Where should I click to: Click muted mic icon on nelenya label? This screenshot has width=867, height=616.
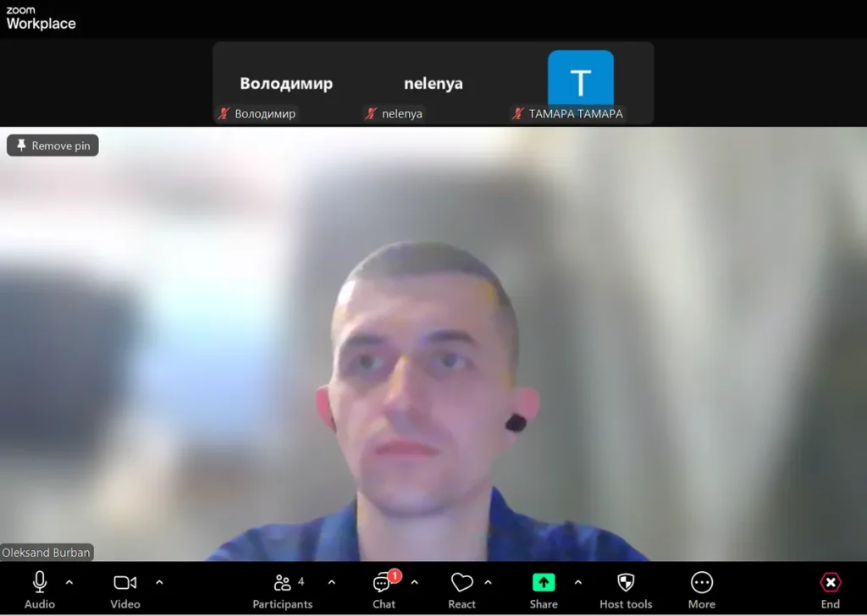(x=371, y=114)
